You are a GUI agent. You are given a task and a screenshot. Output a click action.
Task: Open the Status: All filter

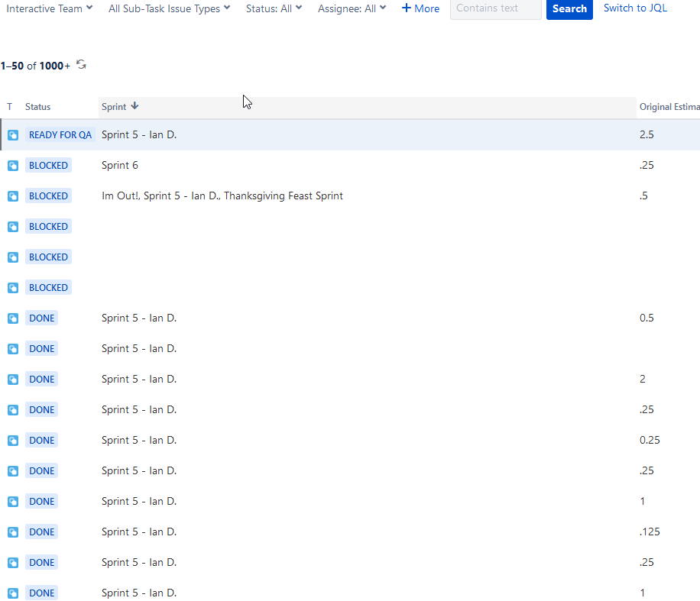(274, 8)
